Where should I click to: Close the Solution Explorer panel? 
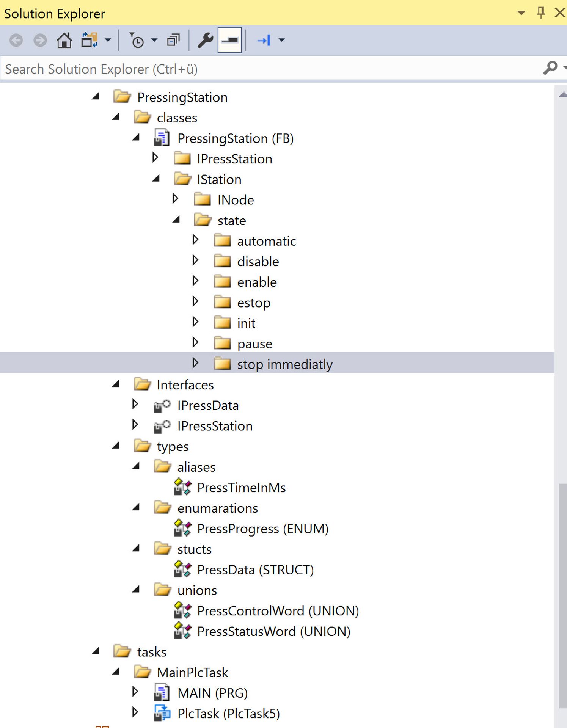(560, 13)
